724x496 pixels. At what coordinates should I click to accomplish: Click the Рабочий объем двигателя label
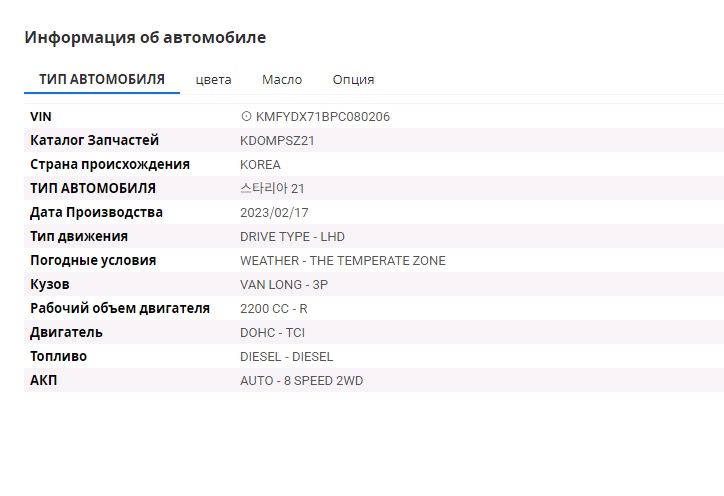(x=120, y=308)
